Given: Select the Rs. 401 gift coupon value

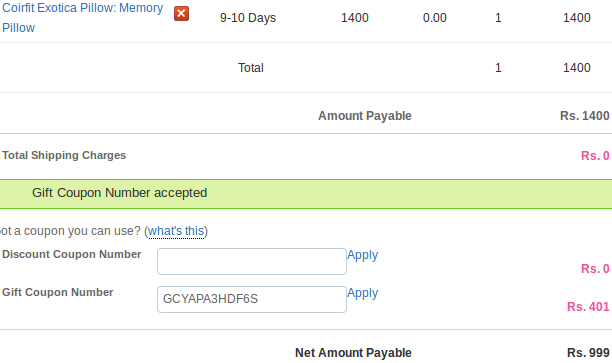Looking at the screenshot, I should point(588,307).
